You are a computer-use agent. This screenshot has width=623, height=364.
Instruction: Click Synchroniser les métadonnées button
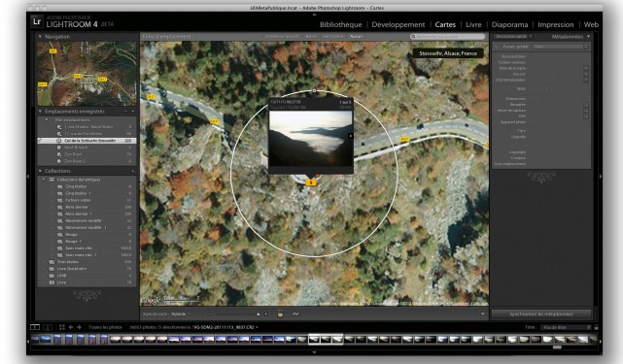click(x=541, y=314)
